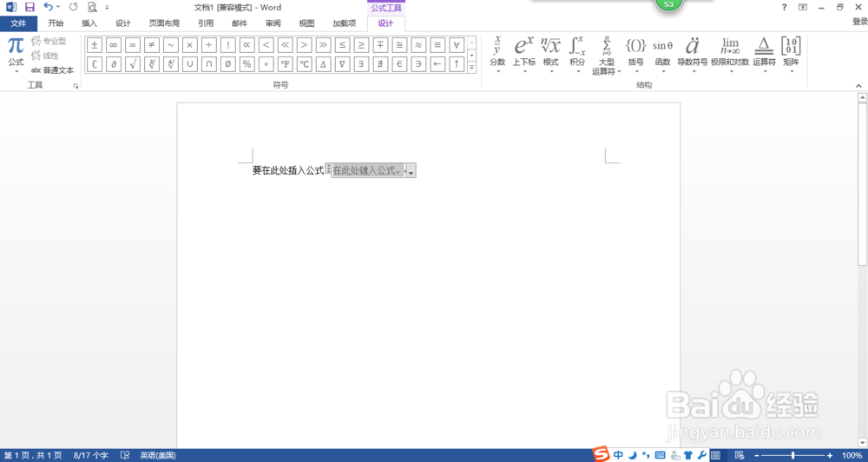This screenshot has height=462, width=868.
Task: Open the Bracket (括号) dropdown
Action: [x=636, y=55]
